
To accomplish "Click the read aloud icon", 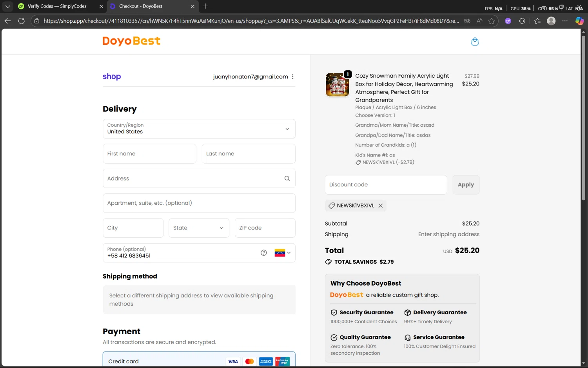I will click(479, 21).
